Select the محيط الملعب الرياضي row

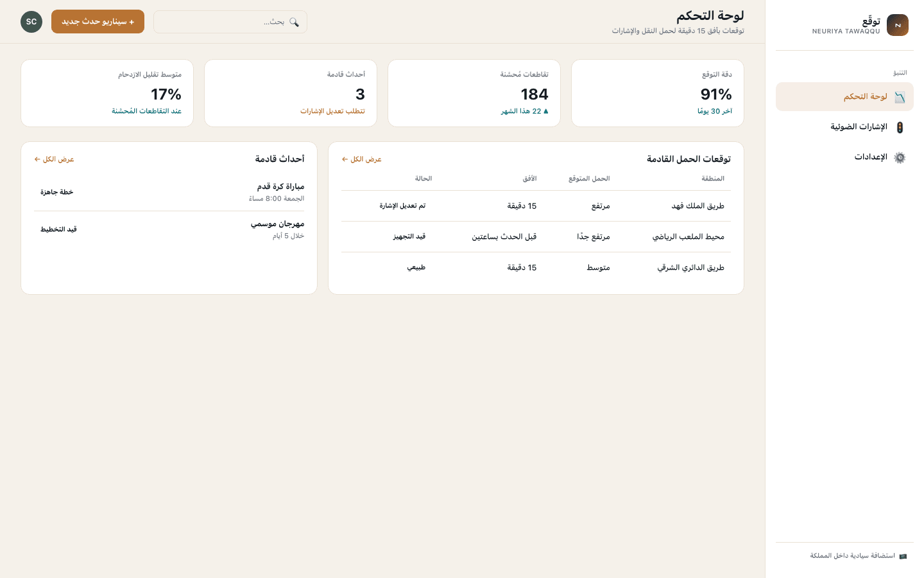536,237
